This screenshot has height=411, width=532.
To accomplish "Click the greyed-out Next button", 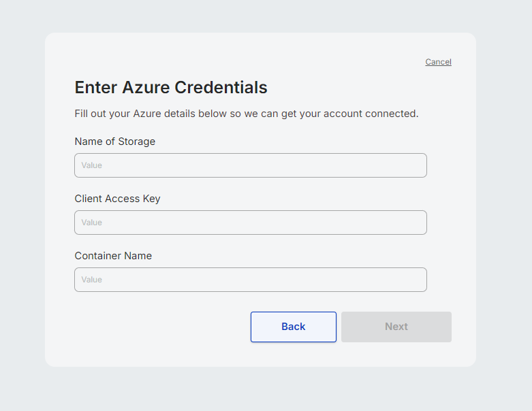I will tap(396, 327).
